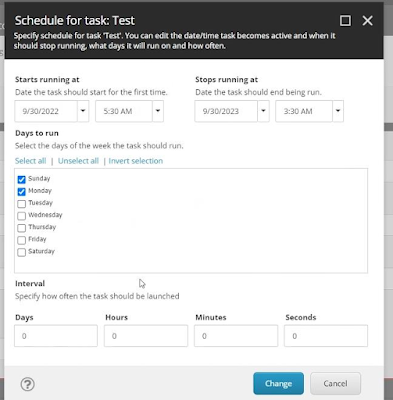Enable the Tuesday checkbox
This screenshot has height=400, width=393.
21,204
